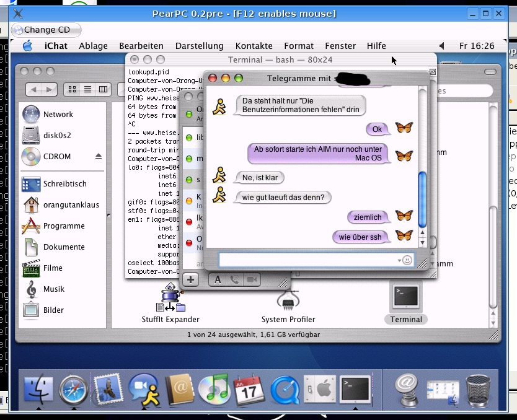Open the Trash in the Dock
The height and width of the screenshot is (420, 517).
click(x=478, y=391)
